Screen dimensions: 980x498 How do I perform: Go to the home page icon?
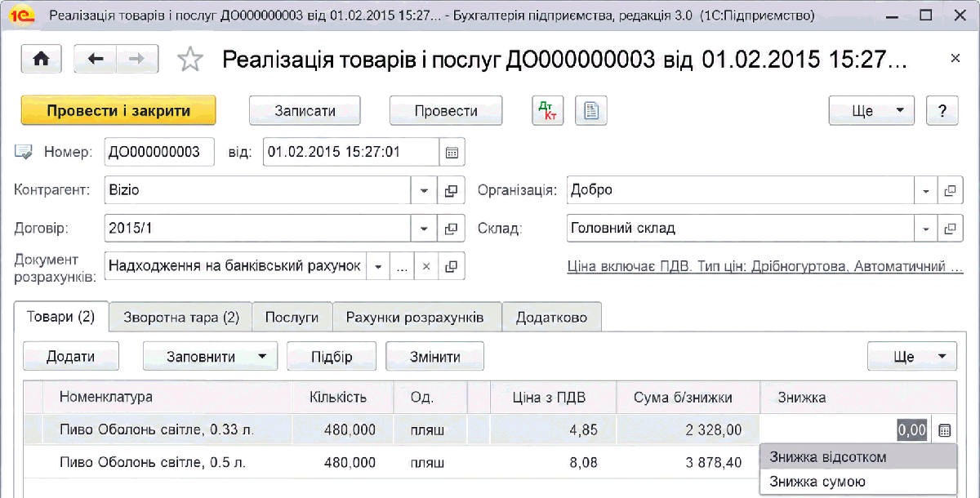pyautogui.click(x=41, y=59)
